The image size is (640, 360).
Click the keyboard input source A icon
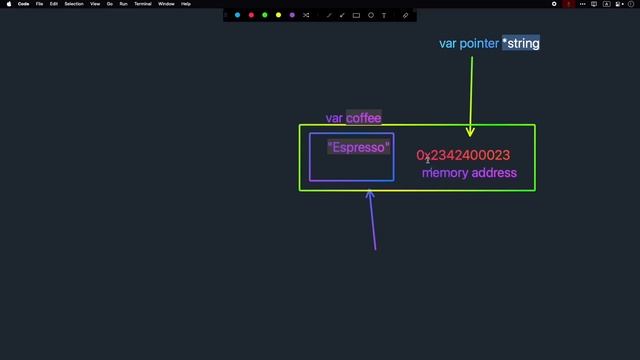point(607,4)
